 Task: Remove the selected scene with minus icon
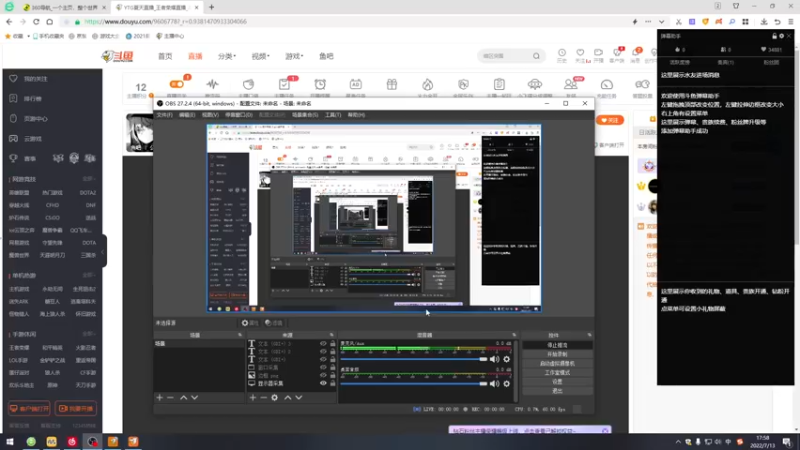[170, 397]
